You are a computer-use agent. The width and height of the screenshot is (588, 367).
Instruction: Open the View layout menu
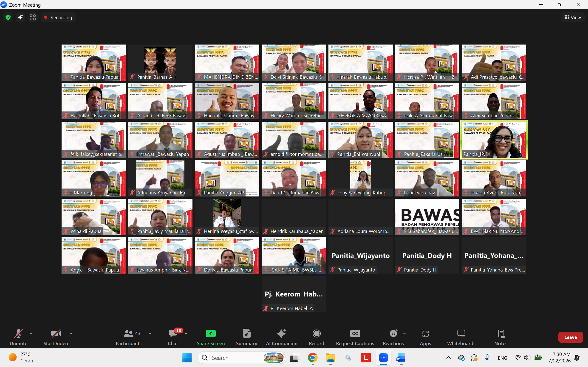[572, 17]
